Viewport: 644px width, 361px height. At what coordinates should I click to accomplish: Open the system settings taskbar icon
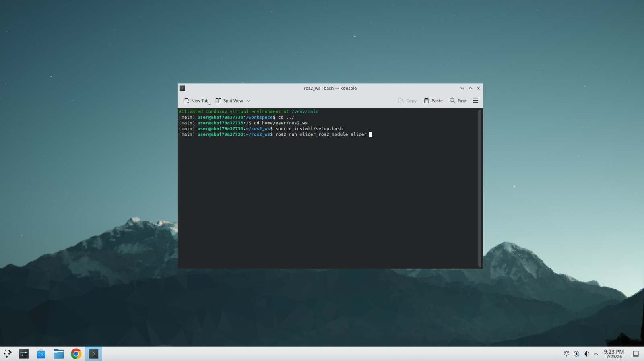click(24, 354)
